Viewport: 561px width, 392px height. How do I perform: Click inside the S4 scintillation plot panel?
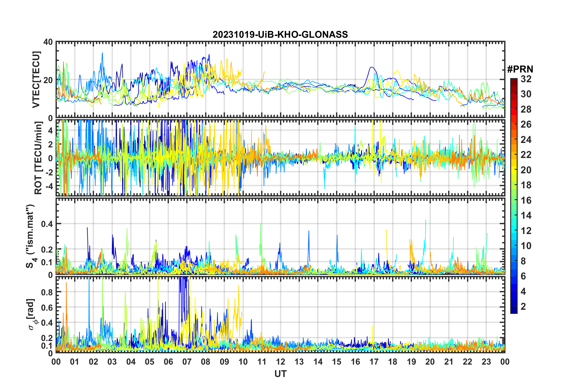pyautogui.click(x=280, y=236)
